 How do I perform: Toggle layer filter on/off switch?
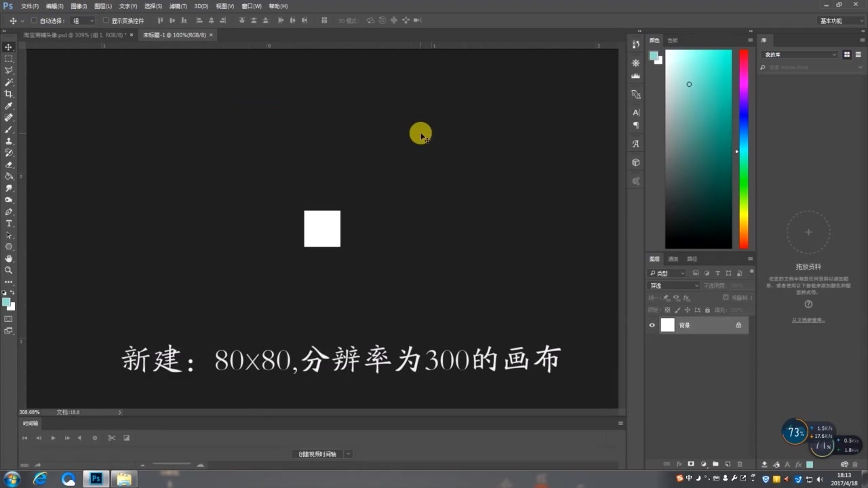tap(751, 272)
